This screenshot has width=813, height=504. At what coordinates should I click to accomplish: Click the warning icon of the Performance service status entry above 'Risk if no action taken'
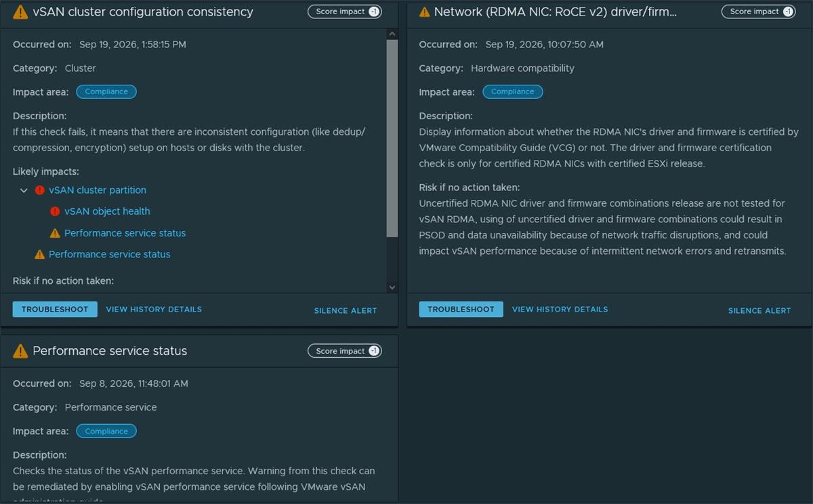tap(39, 255)
